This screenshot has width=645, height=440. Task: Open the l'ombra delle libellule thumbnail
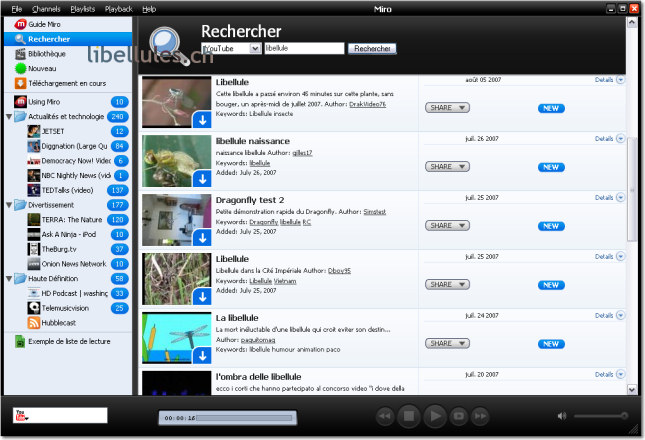pos(176,383)
